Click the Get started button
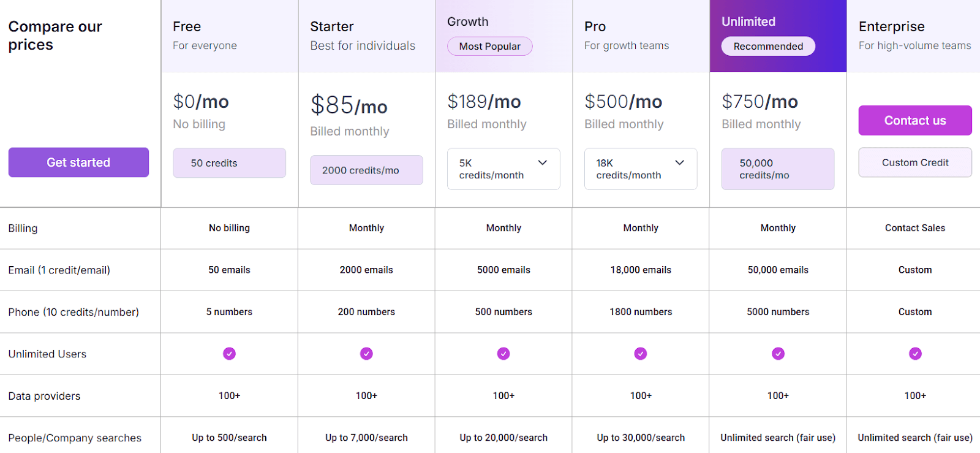The height and width of the screenshot is (453, 980). 78,162
